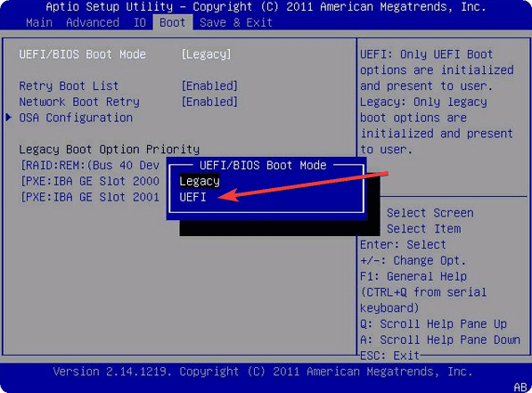Click the Legacy Boot Option Priority heading
The height and width of the screenshot is (393, 532).
click(110, 150)
